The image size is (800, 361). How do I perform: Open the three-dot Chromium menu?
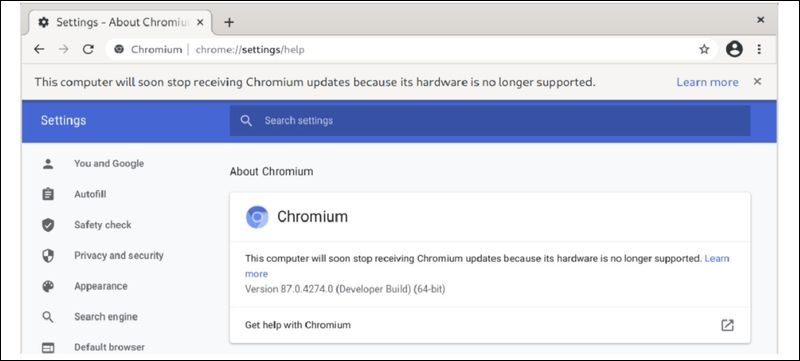click(759, 49)
